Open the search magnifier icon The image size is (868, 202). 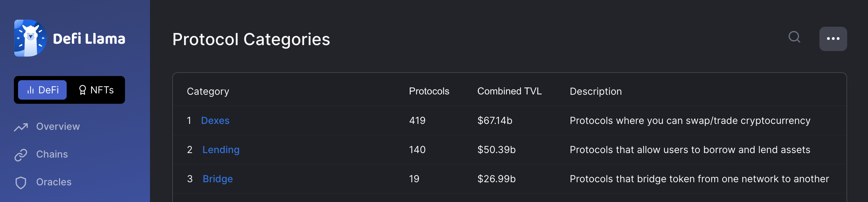(x=794, y=37)
